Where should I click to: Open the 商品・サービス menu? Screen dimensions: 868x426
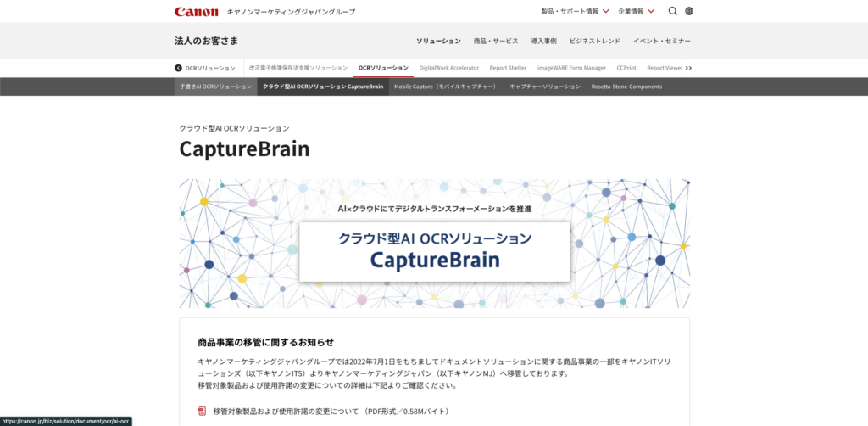(x=496, y=41)
